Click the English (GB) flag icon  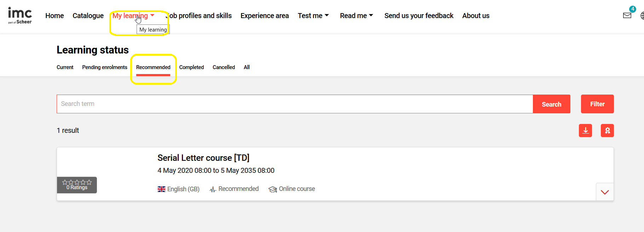(x=161, y=189)
